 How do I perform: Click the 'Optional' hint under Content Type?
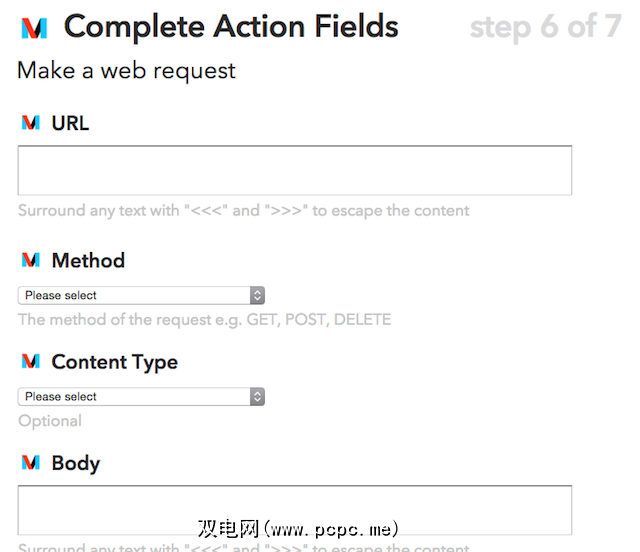click(x=50, y=421)
